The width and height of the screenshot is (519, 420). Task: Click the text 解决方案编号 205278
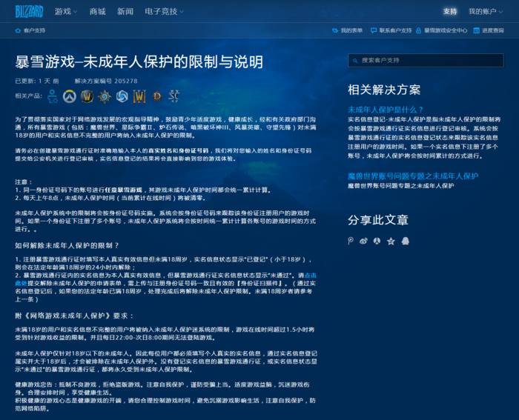point(106,81)
